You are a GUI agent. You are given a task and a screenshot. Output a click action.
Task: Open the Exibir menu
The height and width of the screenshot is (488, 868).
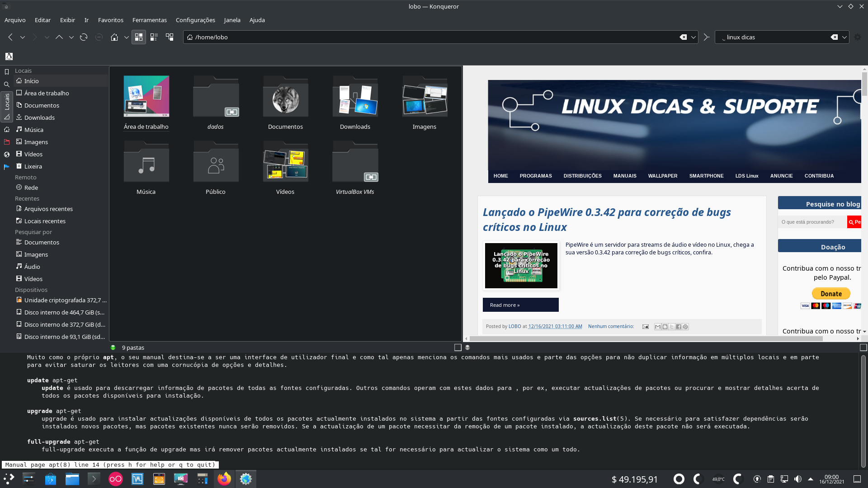[x=67, y=20]
